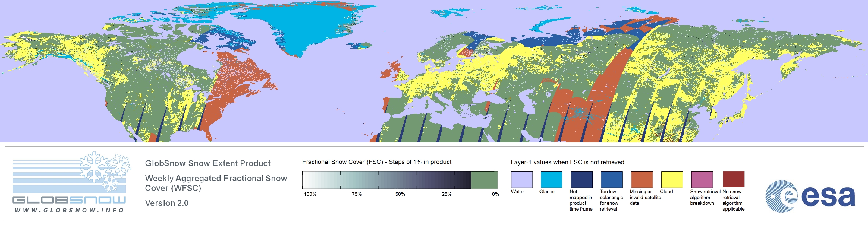Click 'GlobSnow Snow Extent Product' heading
Screen dimensions: 868x225
[x=208, y=163]
